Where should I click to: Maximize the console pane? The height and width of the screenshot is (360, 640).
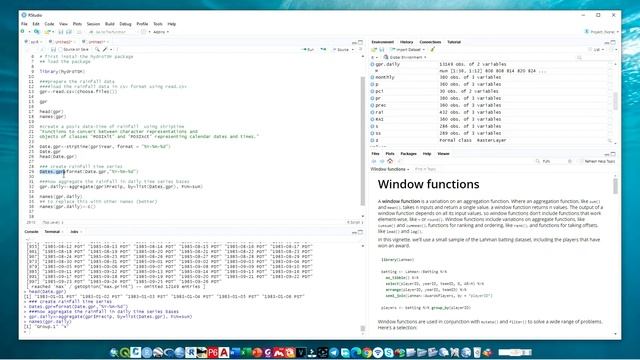click(x=360, y=232)
